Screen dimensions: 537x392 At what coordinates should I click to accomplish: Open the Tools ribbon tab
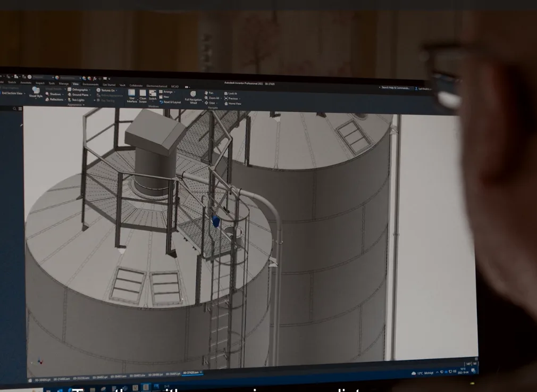(52, 84)
